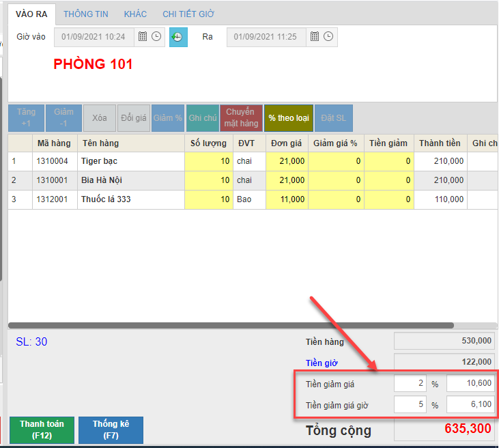Open the calendar picker for Ra time

pos(314,37)
